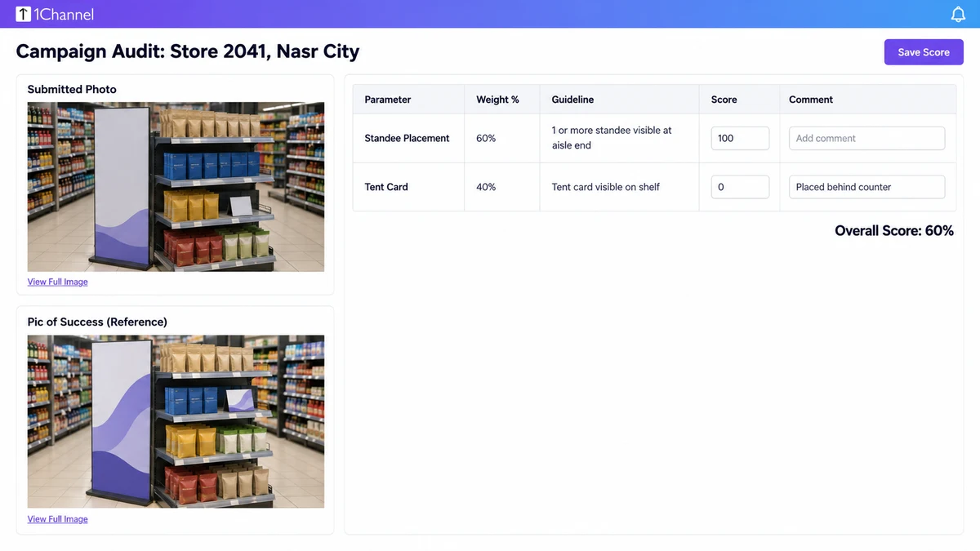Click the Pic of Success reference image
The height and width of the screenshot is (551, 980).
[x=176, y=421]
